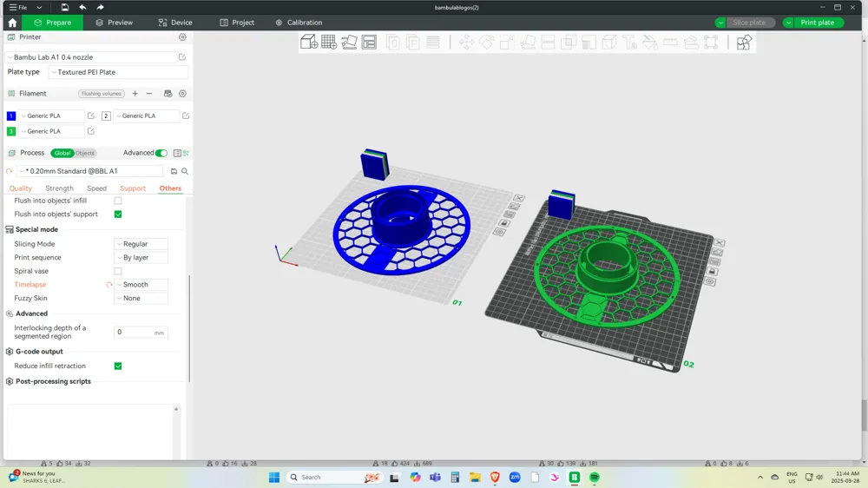Select the Color painting bucket tool
This screenshot has height=488, width=868.
click(x=650, y=42)
